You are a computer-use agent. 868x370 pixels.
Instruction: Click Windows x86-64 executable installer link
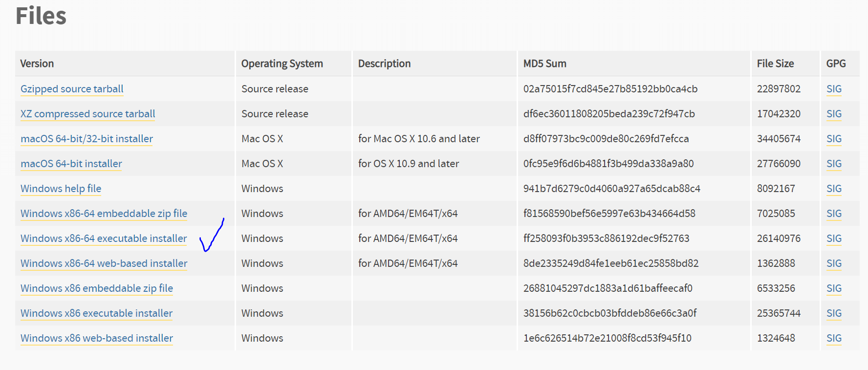tap(104, 239)
